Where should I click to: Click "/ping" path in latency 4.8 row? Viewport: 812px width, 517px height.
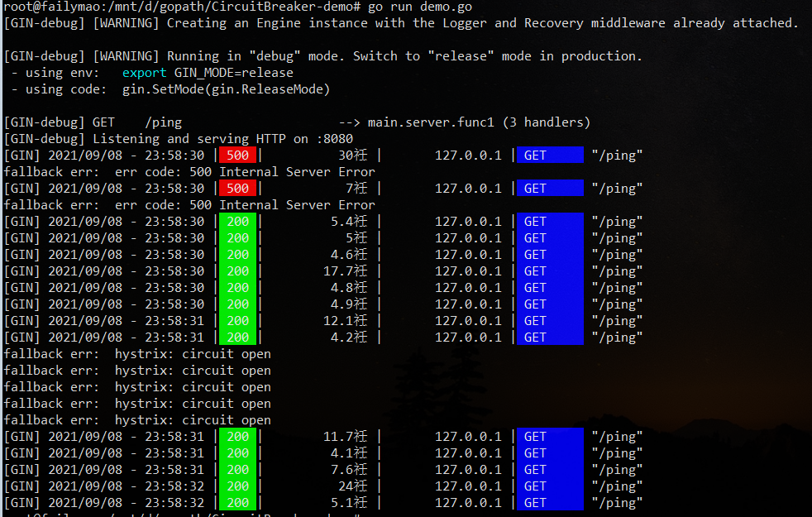point(618,288)
